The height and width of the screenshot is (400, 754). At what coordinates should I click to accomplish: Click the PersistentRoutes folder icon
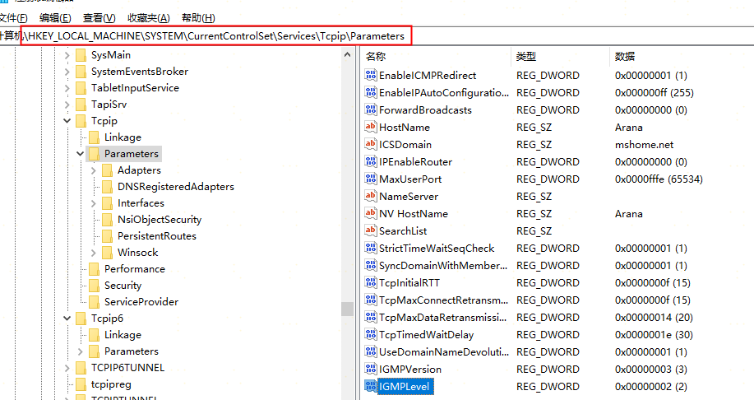pos(107,237)
